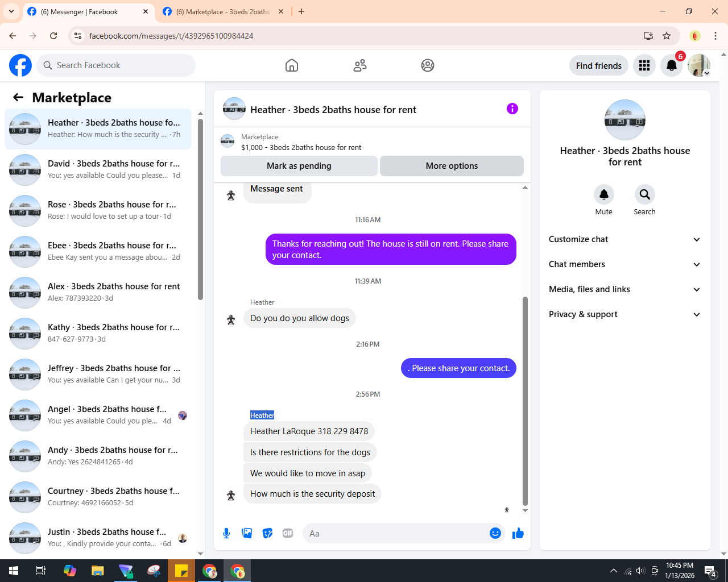The width and height of the screenshot is (728, 582).
Task: Open Jeffrey conversation in the list
Action: click(x=98, y=375)
